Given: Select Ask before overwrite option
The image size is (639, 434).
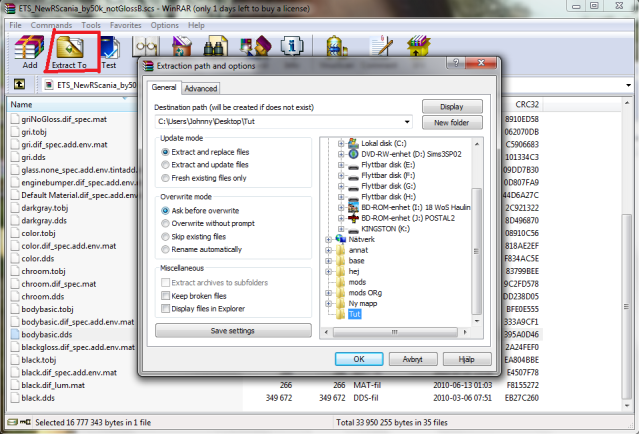Looking at the screenshot, I should [201, 211].
